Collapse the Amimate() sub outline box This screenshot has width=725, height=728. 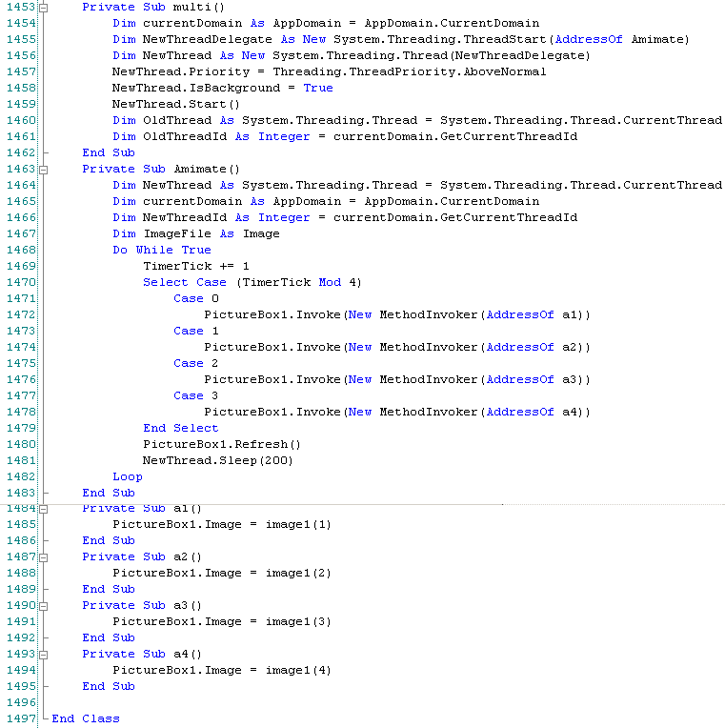[x=43, y=170]
